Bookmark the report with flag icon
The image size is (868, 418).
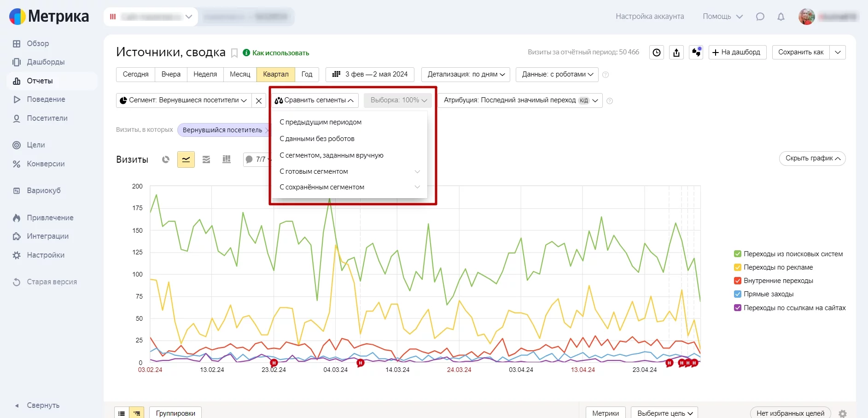234,53
